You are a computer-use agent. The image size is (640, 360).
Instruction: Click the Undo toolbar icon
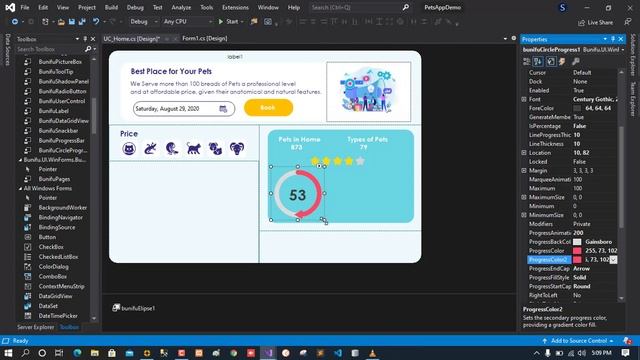point(96,22)
